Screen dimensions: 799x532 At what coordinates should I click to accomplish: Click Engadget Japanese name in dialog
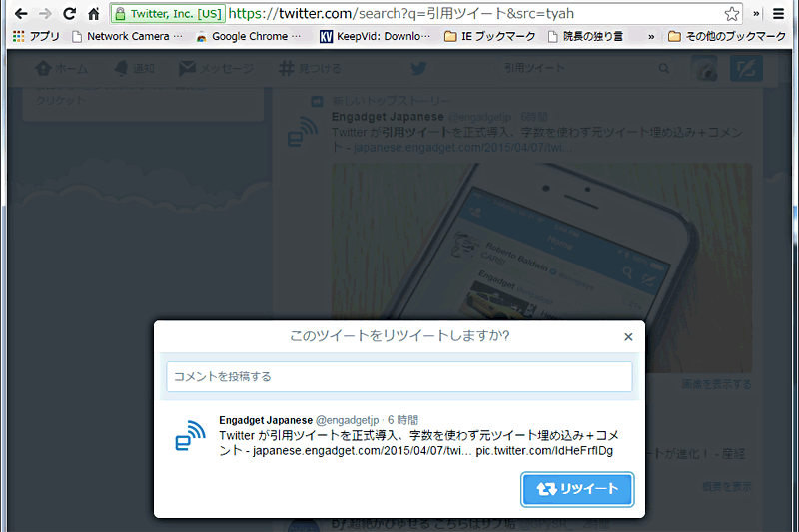pyautogui.click(x=266, y=420)
